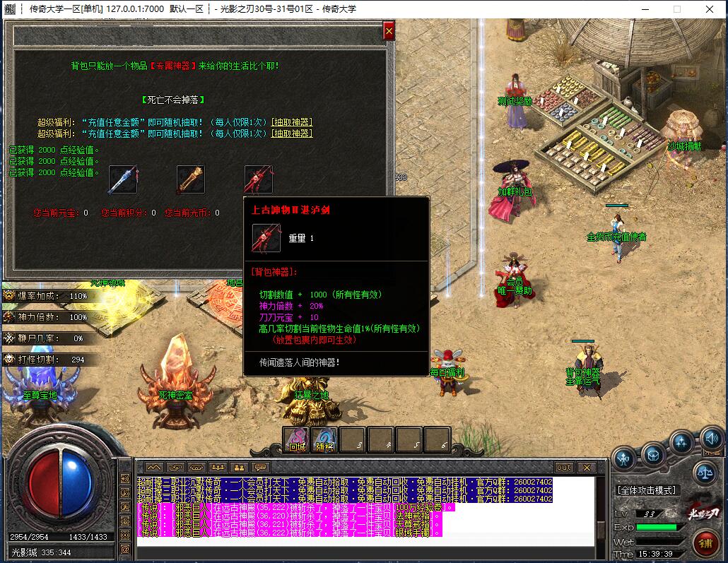Viewport: 728px width, 563px height.
Task: Talk to the 加群礼包 NPC
Action: (512, 191)
